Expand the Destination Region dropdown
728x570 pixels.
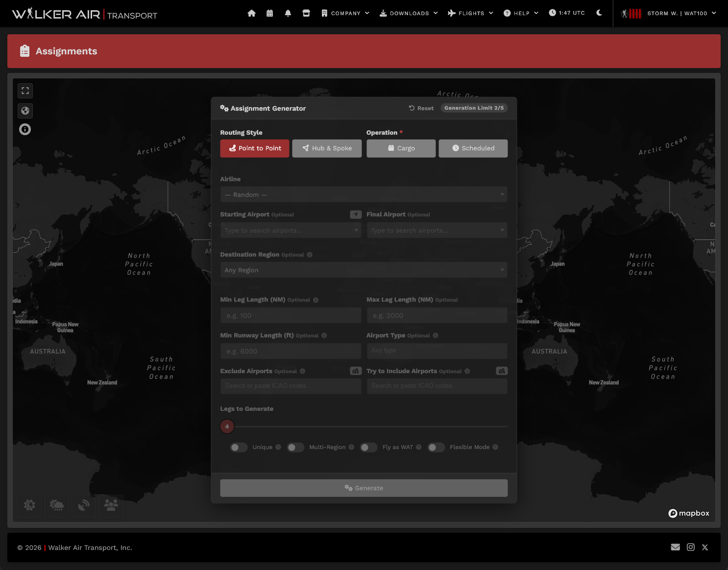pyautogui.click(x=364, y=270)
